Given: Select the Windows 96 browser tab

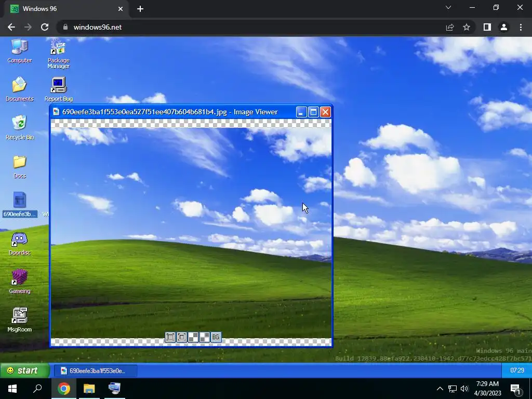Looking at the screenshot, I should tap(66, 9).
